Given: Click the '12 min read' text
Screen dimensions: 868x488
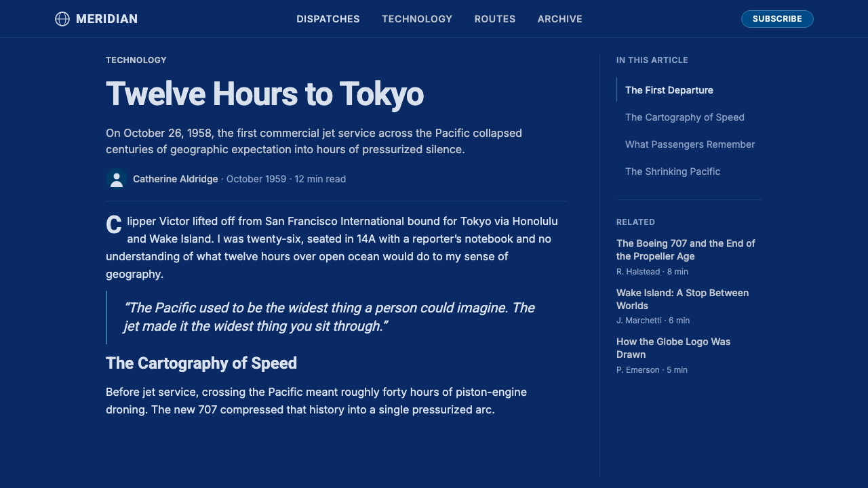Looking at the screenshot, I should 320,179.
